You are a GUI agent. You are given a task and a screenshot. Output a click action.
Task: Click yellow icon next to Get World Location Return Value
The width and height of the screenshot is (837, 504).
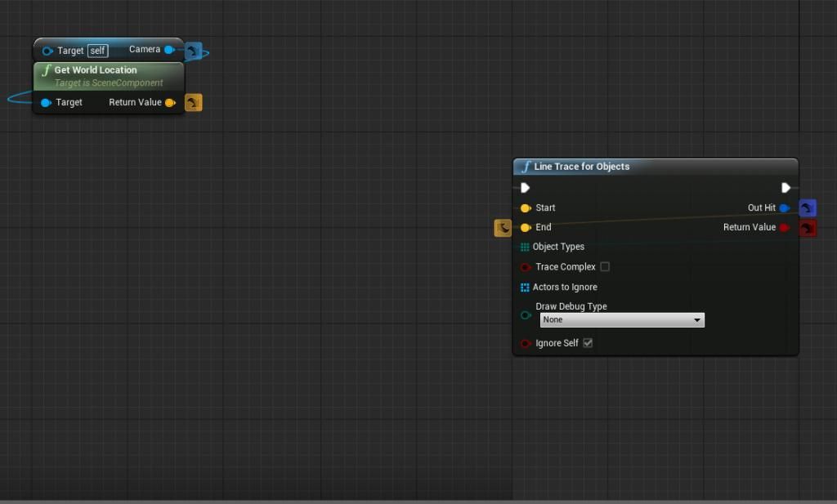193,103
